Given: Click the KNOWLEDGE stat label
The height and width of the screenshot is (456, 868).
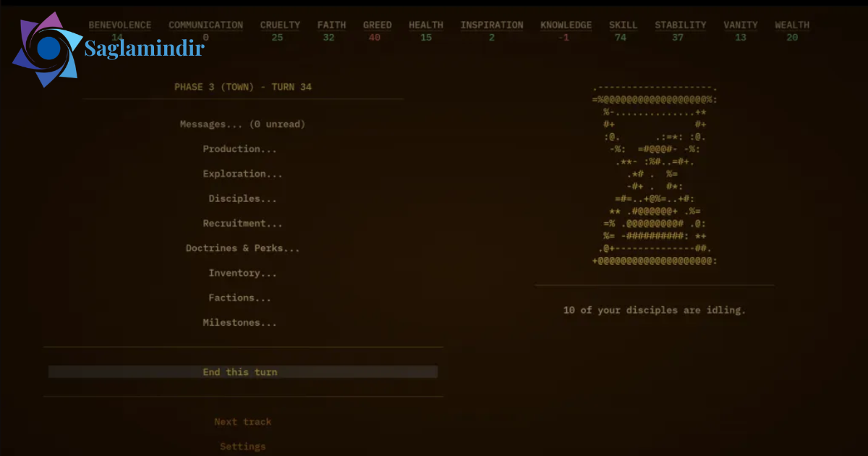Looking at the screenshot, I should click(566, 25).
